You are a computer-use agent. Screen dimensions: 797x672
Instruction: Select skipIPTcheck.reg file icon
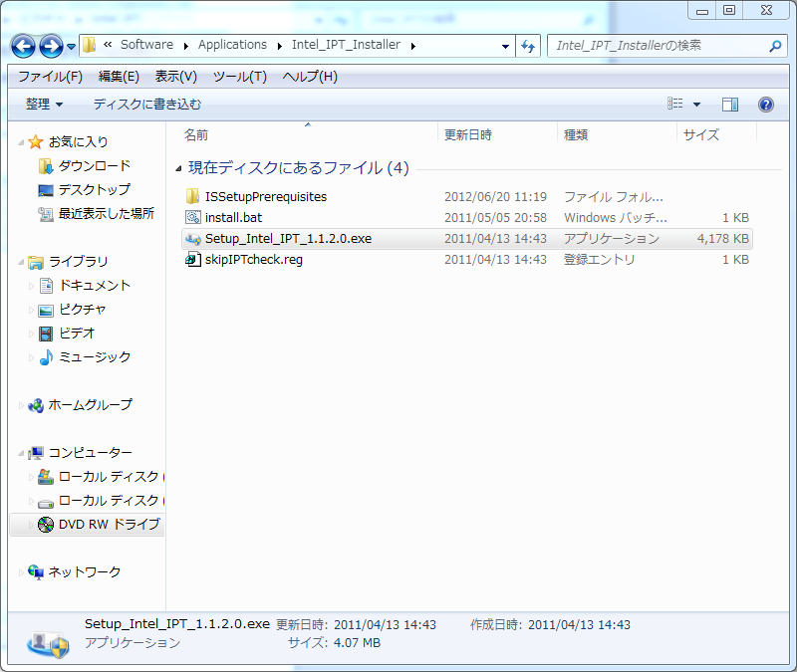[193, 260]
